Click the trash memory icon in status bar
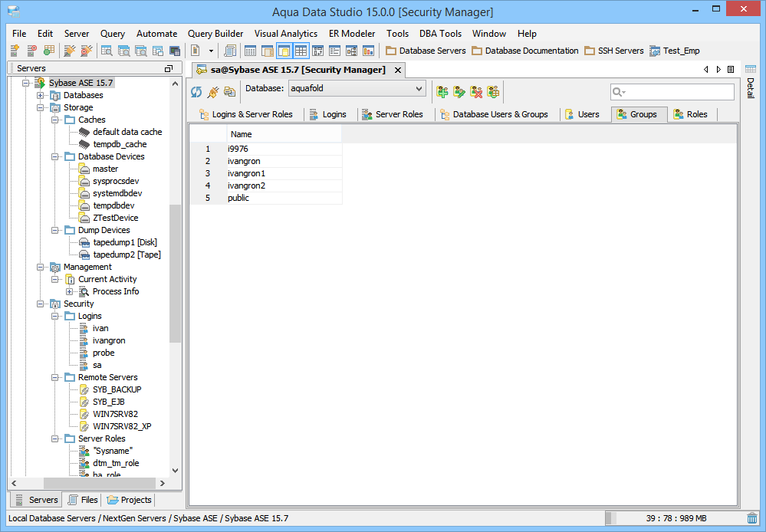The height and width of the screenshot is (532, 766). pos(752,518)
